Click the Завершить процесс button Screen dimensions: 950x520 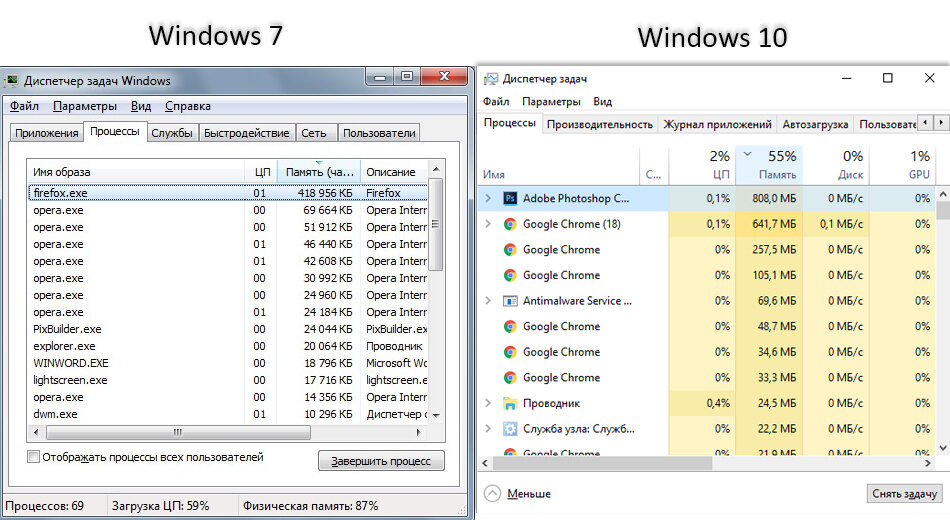click(x=381, y=461)
